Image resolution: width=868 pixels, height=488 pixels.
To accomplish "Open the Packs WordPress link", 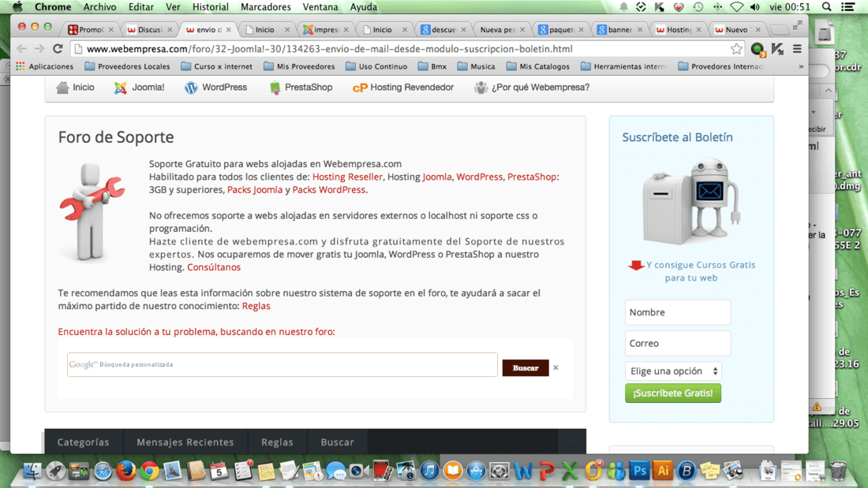I will (x=329, y=189).
